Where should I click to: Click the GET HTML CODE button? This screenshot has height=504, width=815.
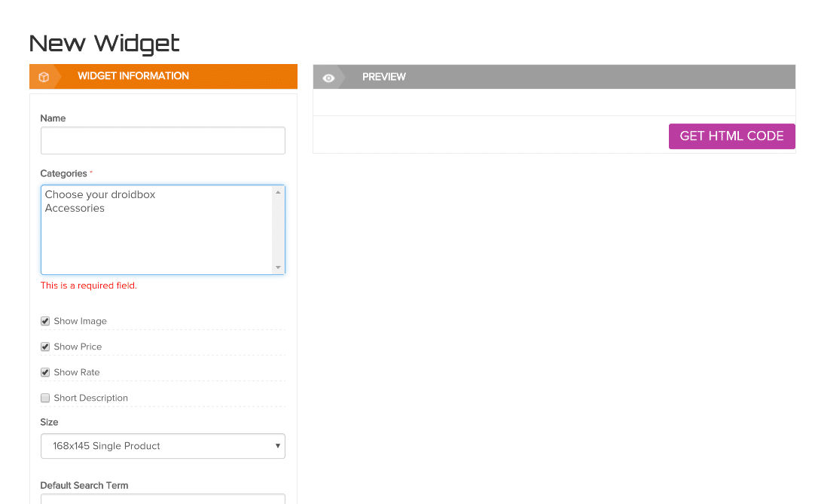pyautogui.click(x=732, y=136)
